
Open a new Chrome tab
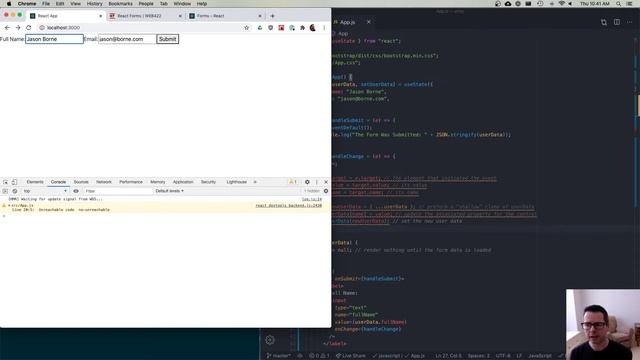pos(272,16)
